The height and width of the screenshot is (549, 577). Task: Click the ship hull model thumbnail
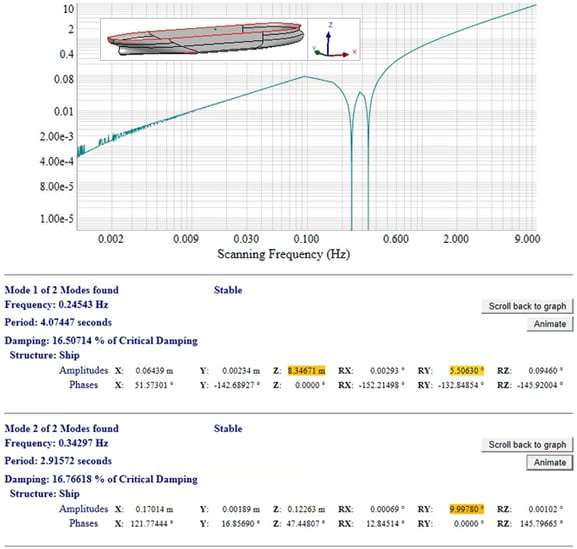(204, 39)
